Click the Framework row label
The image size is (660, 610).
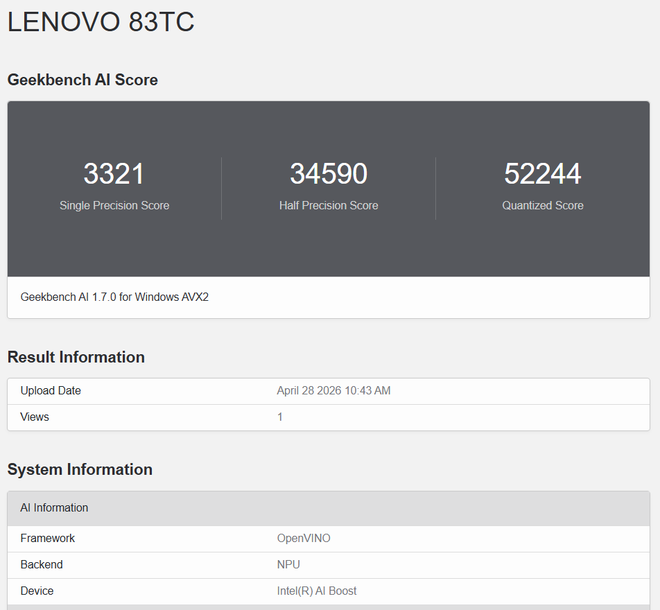[48, 538]
